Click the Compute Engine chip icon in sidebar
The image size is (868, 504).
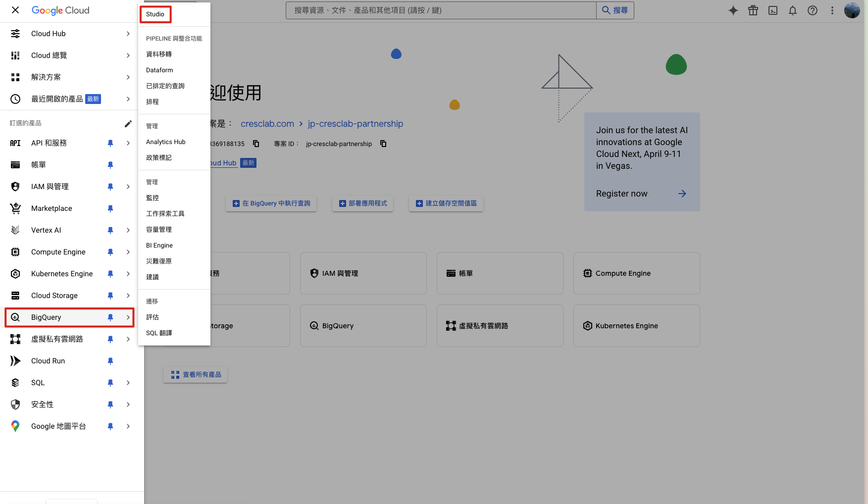pos(15,252)
